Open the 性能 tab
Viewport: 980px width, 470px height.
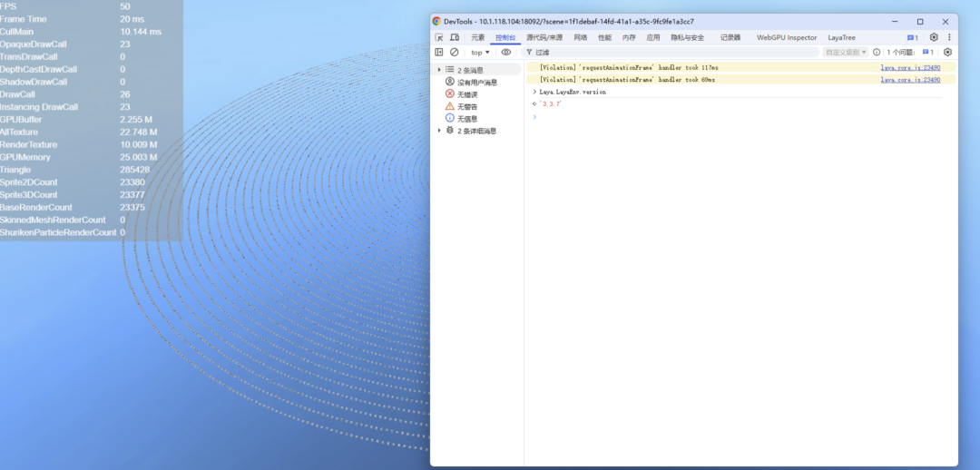pos(604,37)
